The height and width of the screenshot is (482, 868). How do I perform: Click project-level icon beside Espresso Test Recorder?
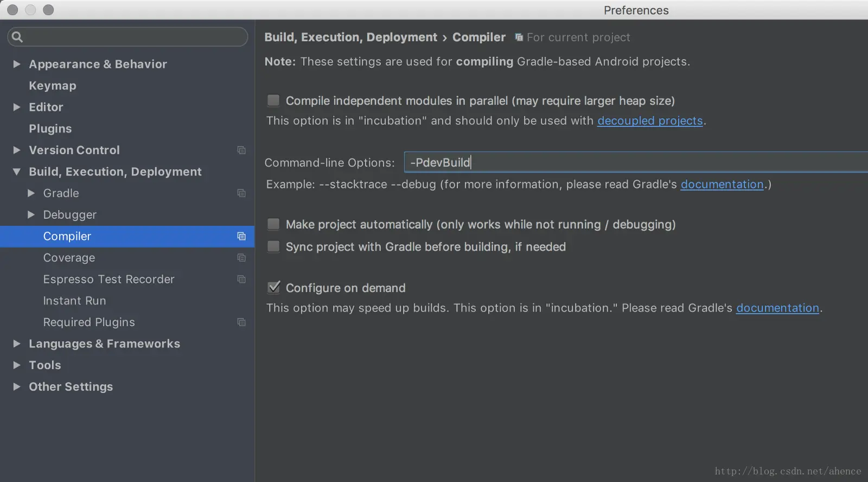tap(241, 279)
